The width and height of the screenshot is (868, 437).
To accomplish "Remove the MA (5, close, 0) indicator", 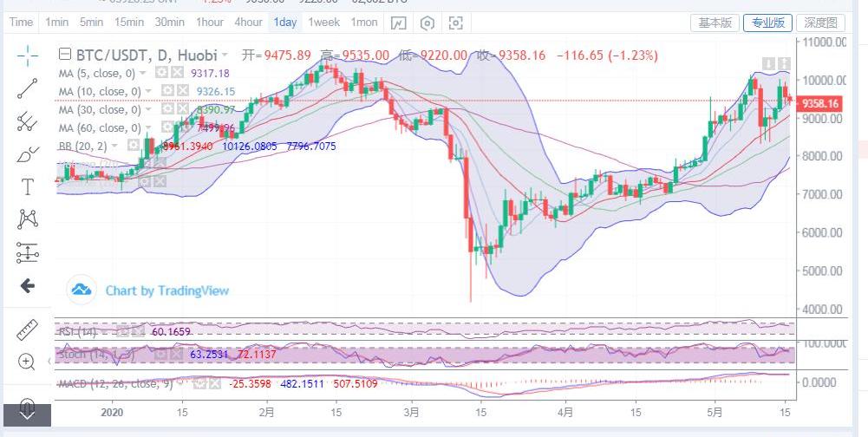I will pyautogui.click(x=178, y=74).
